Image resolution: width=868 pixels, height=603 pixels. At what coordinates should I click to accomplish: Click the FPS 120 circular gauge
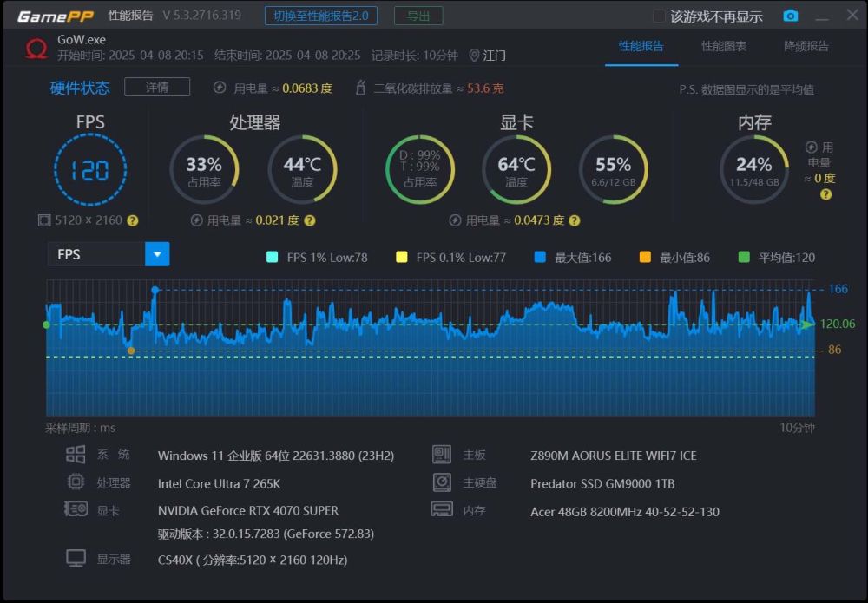[x=90, y=169]
